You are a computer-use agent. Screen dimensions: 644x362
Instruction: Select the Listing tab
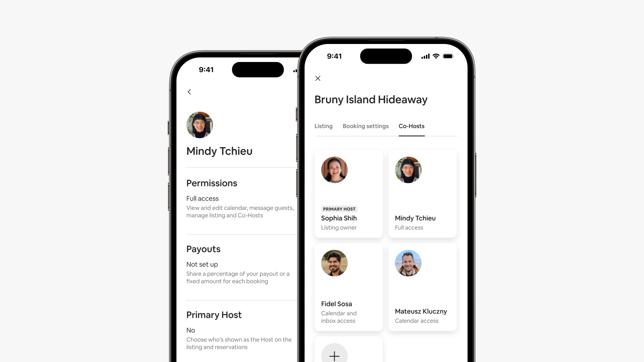(x=323, y=126)
